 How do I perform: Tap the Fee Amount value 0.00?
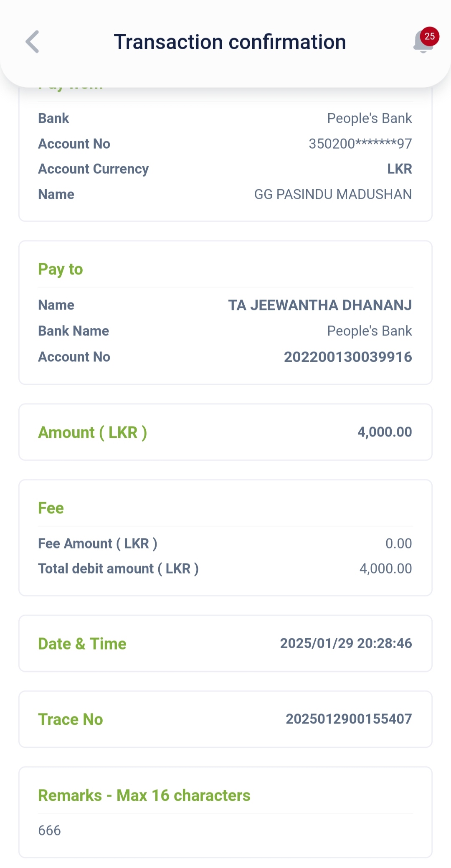[x=398, y=543]
